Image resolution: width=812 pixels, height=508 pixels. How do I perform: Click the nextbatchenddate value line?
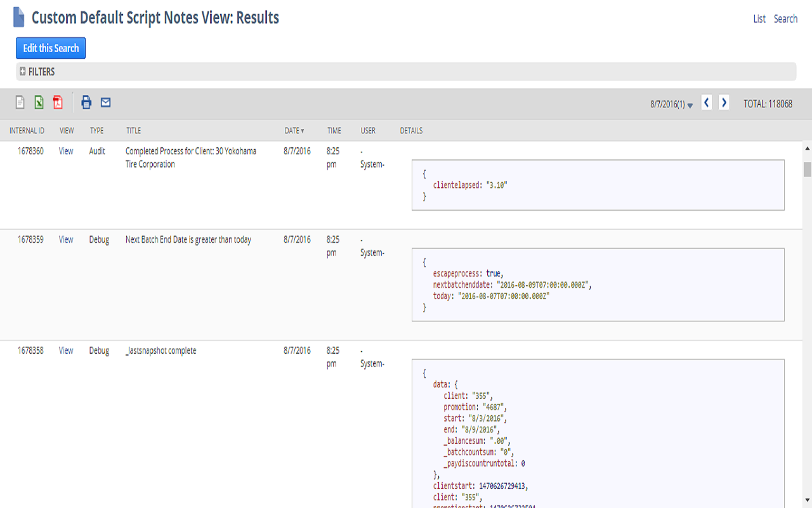[512, 284]
